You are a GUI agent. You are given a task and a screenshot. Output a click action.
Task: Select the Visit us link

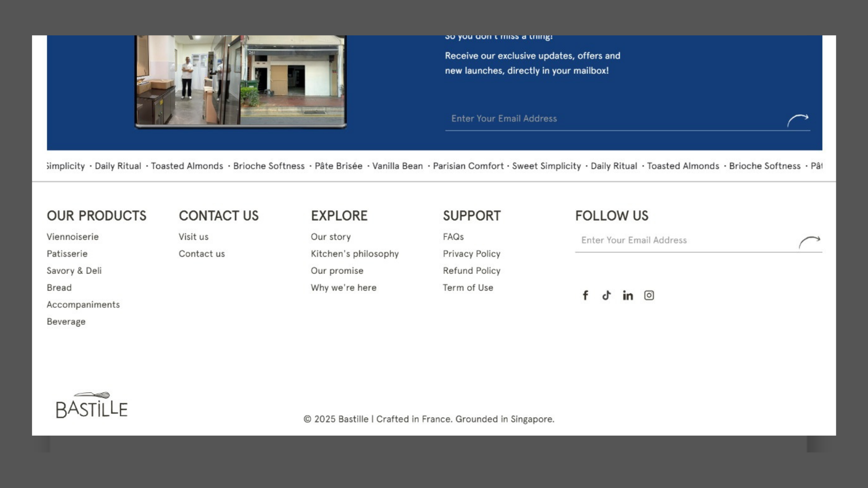tap(193, 237)
